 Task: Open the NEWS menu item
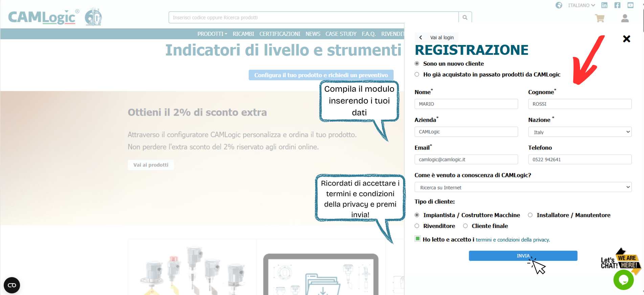[x=313, y=34]
